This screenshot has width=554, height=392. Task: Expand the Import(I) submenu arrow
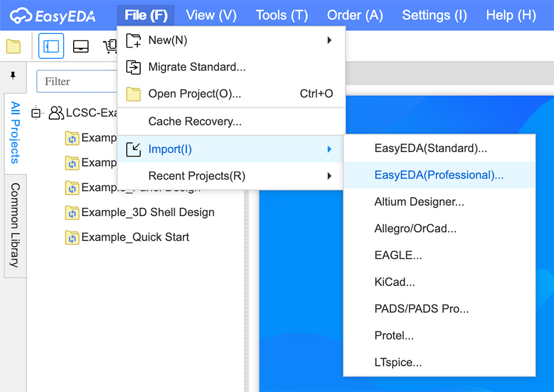pyautogui.click(x=329, y=149)
